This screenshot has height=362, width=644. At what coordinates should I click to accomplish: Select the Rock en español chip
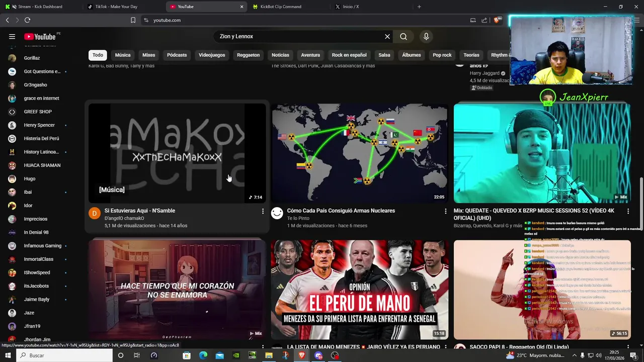click(x=349, y=55)
